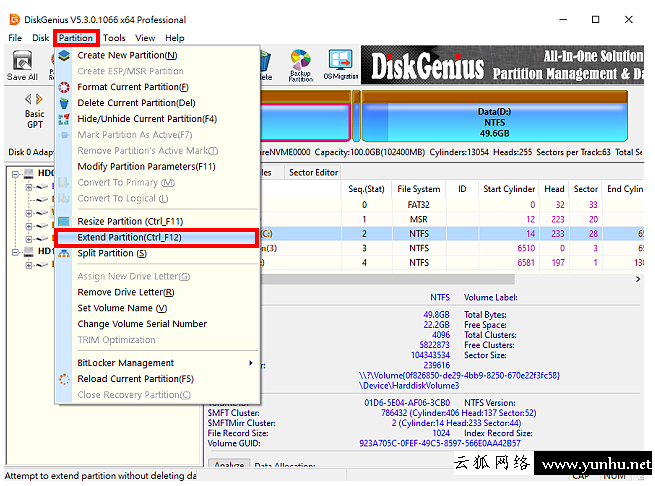
Task: Click the Format Current Partition icon
Action: click(x=64, y=87)
